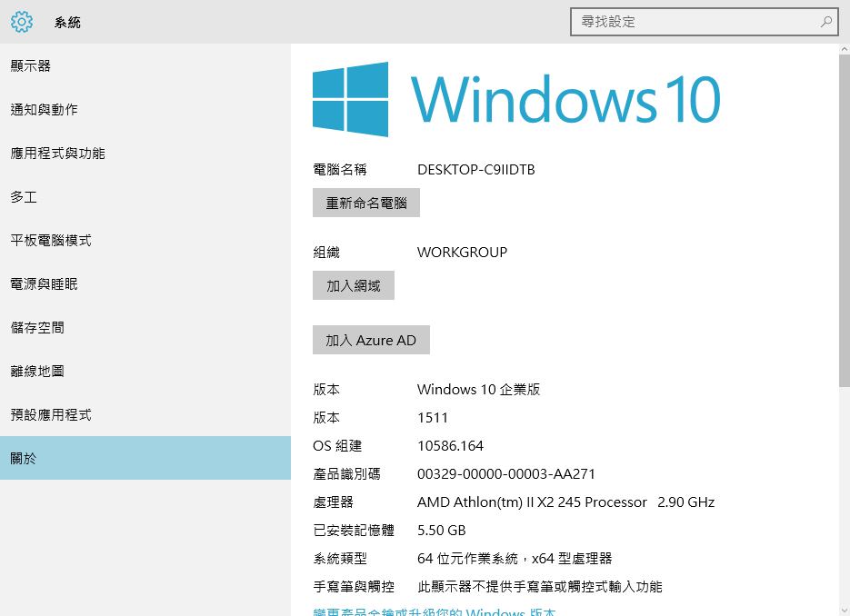The width and height of the screenshot is (850, 616).
Task: Click the AMD Athlon processor text
Action: point(565,502)
